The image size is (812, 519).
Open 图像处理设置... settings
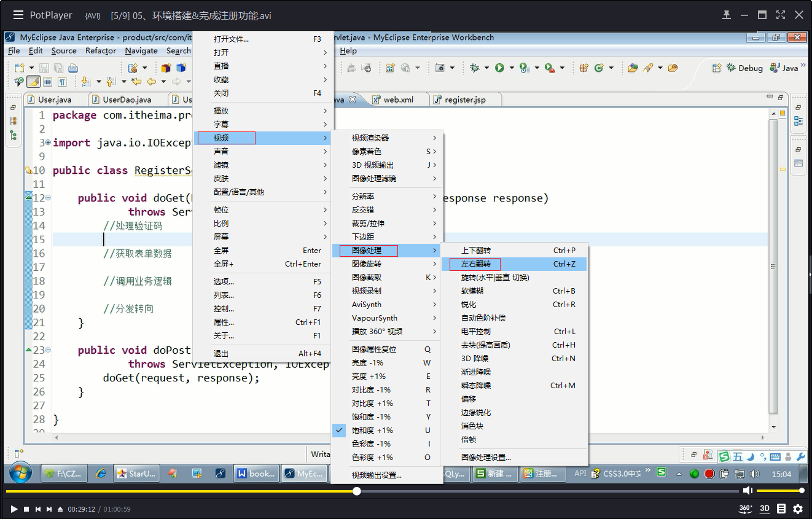click(514, 458)
